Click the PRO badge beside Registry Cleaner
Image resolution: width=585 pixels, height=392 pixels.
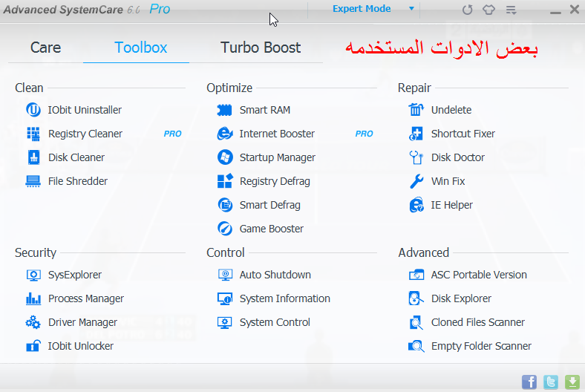click(x=172, y=134)
